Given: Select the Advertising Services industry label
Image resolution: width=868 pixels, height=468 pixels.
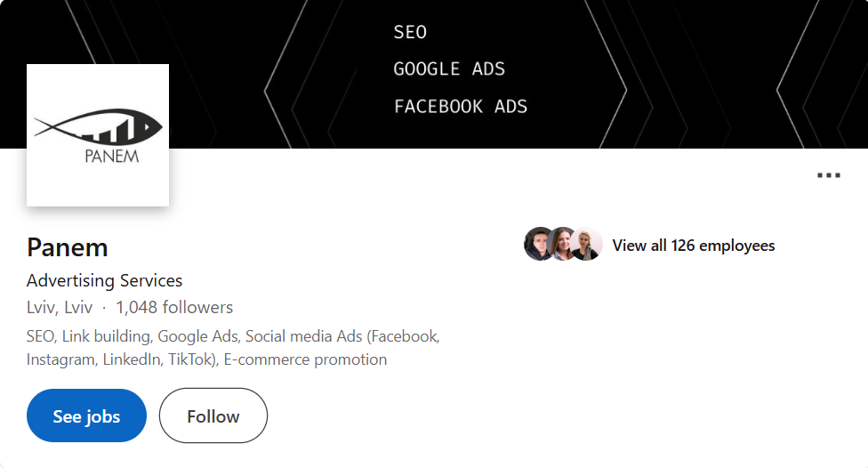Looking at the screenshot, I should click(x=104, y=280).
